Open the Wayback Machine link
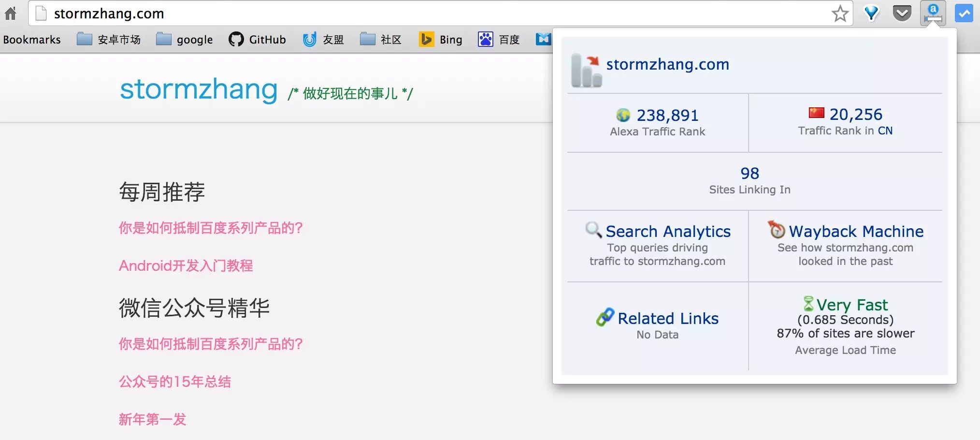 856,232
